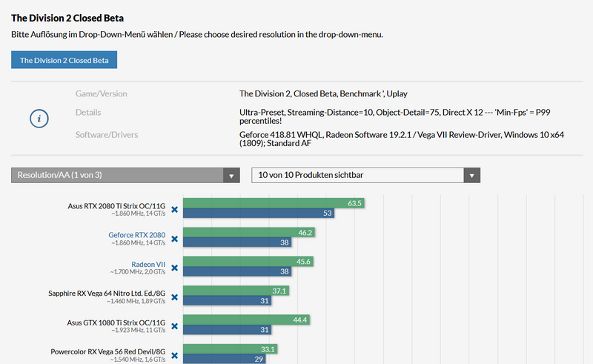Click the 63.5 green bar for RTX 2080 Ti
Screen dimensions: 593x364
tap(274, 203)
